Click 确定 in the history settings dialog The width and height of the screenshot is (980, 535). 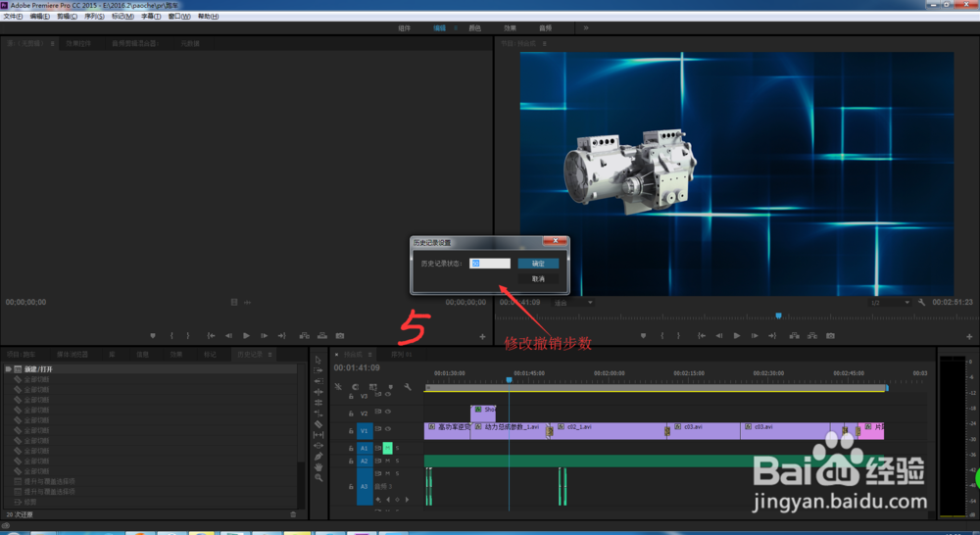click(538, 264)
